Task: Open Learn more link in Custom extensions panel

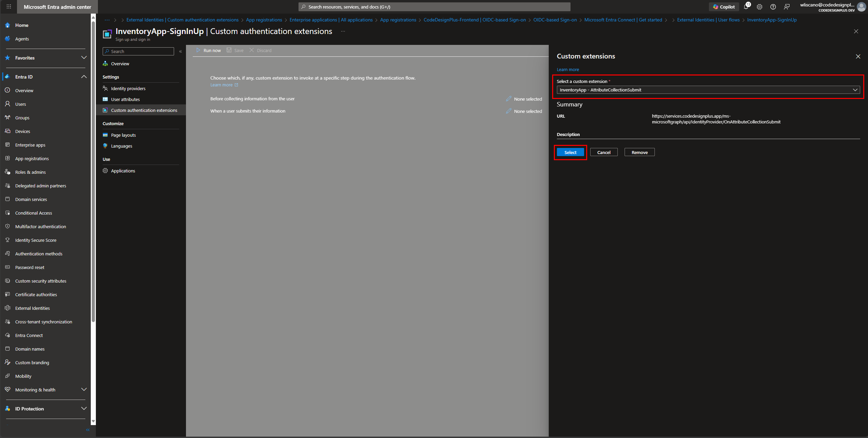Action: coord(568,69)
